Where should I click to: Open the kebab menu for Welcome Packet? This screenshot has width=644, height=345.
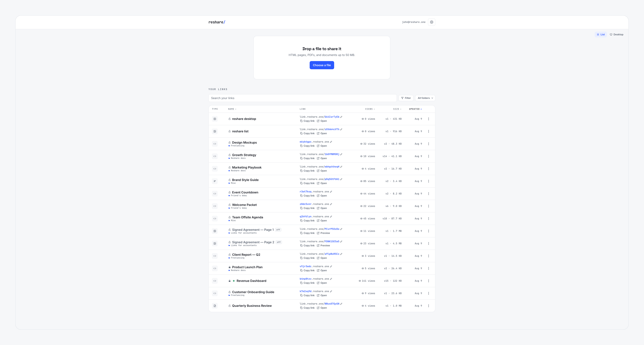point(428,206)
